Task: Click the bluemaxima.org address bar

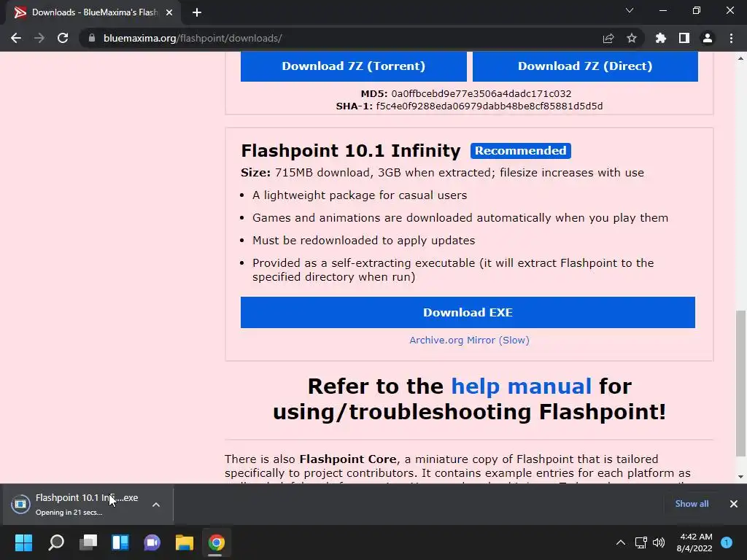Action: pyautogui.click(x=343, y=38)
